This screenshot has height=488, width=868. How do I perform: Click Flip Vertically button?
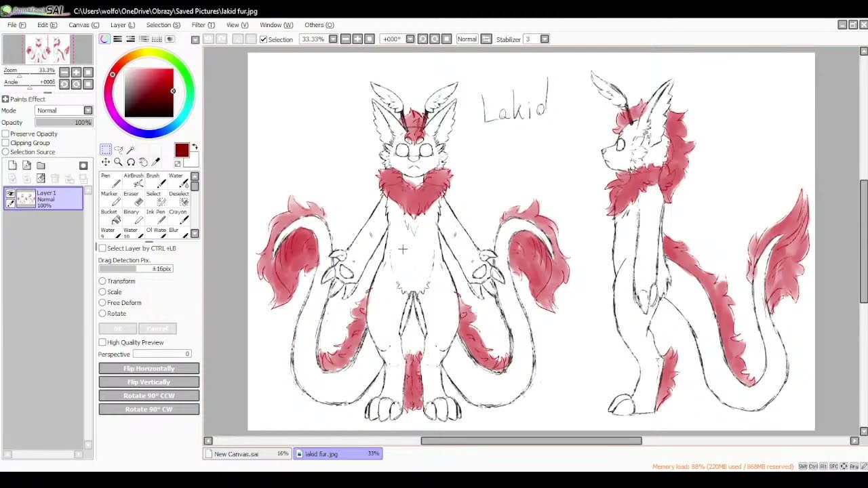pyautogui.click(x=149, y=382)
